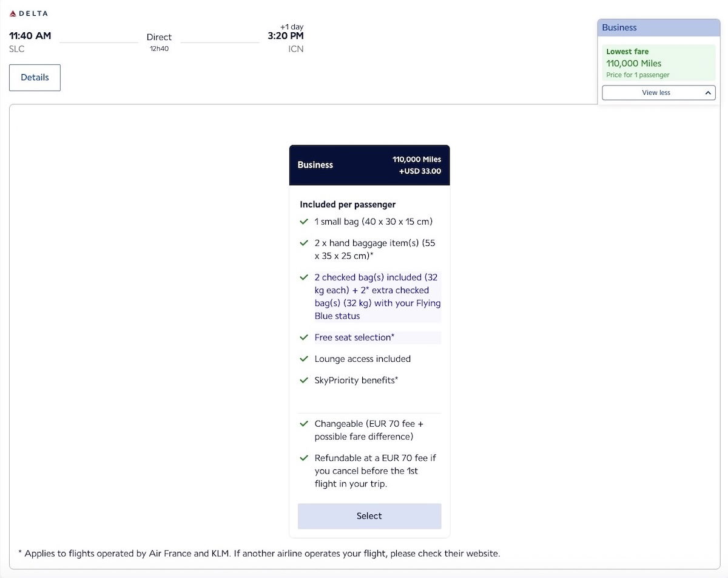This screenshot has height=578, width=728.
Task: Click checkmark beside SkyPriority benefits
Action: pos(305,381)
